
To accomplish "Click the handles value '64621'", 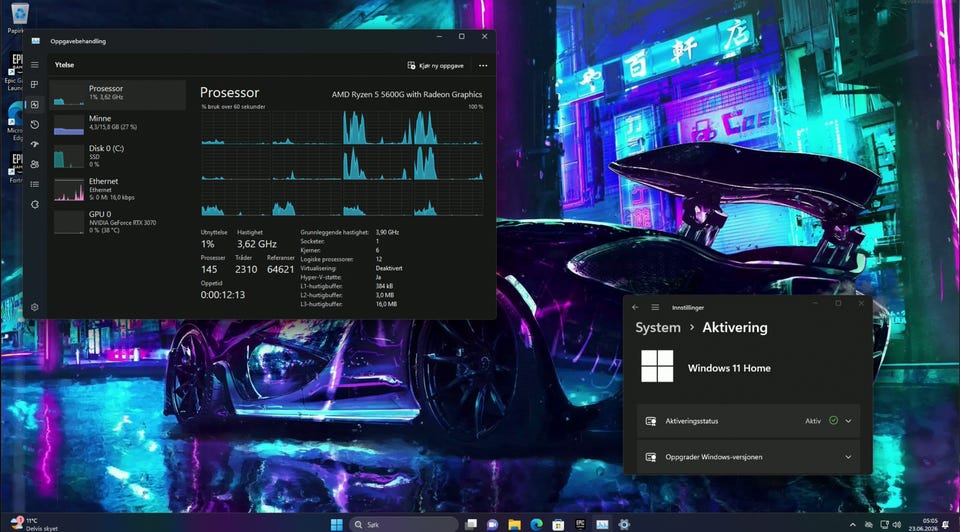I will tap(280, 269).
